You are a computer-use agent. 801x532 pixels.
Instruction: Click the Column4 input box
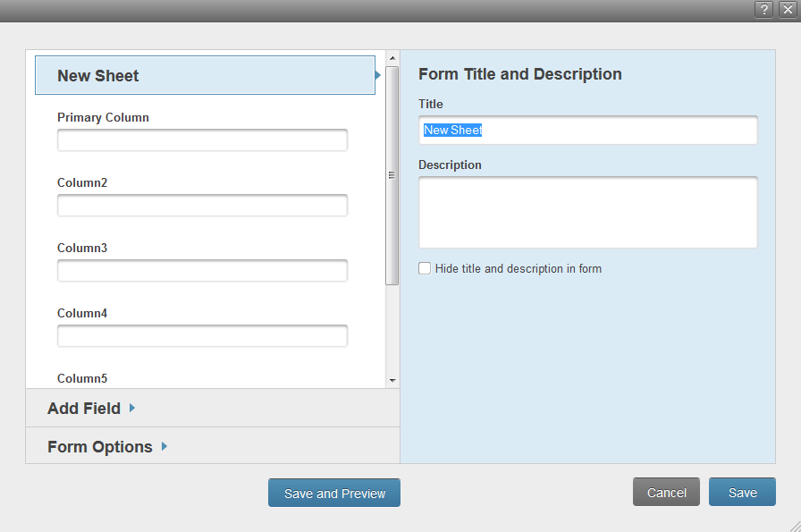click(x=202, y=335)
